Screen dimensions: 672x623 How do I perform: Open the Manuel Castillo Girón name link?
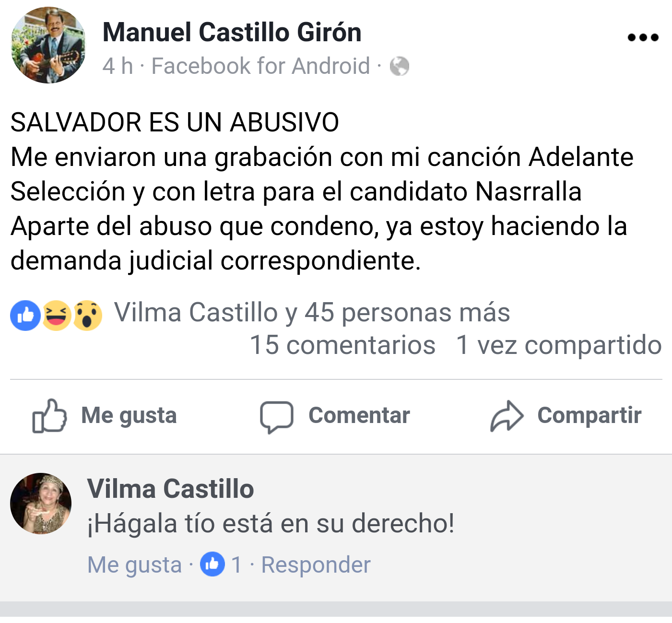pyautogui.click(x=232, y=32)
